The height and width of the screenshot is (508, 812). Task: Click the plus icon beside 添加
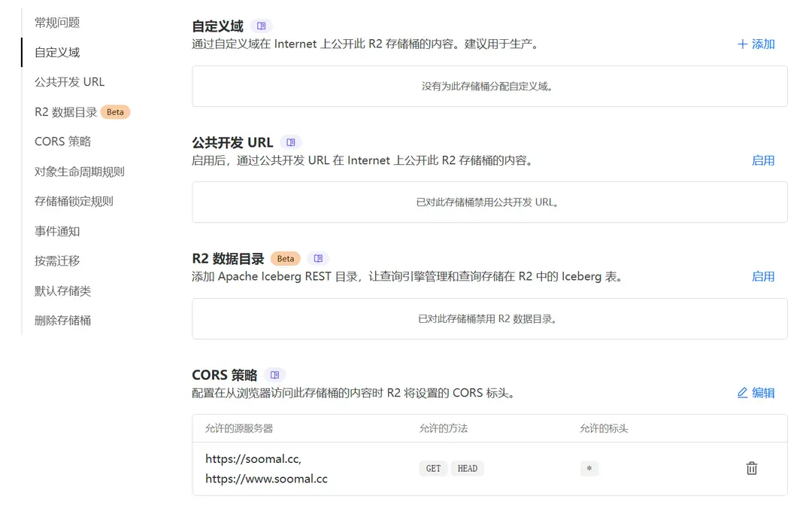744,44
